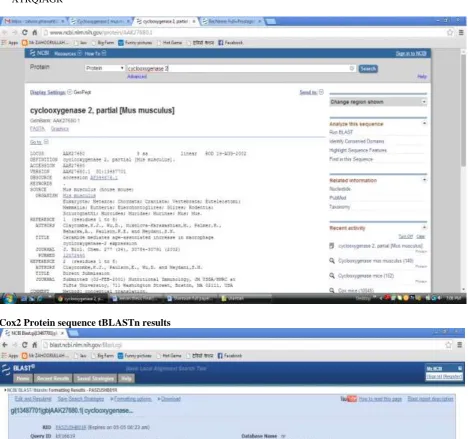Open the BLAST Help tab
The image size is (468, 439).
pos(126,378)
